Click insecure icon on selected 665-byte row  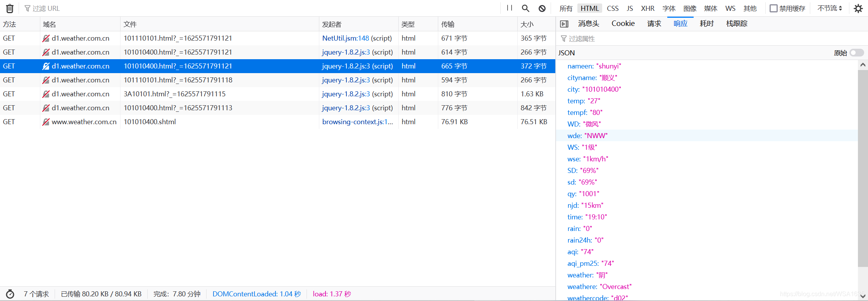click(x=46, y=66)
